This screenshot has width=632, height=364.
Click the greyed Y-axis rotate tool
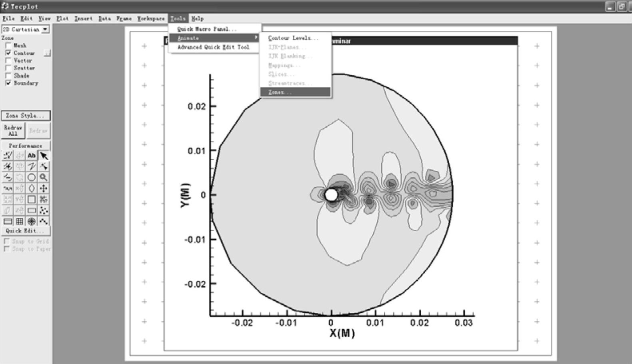coord(20,199)
